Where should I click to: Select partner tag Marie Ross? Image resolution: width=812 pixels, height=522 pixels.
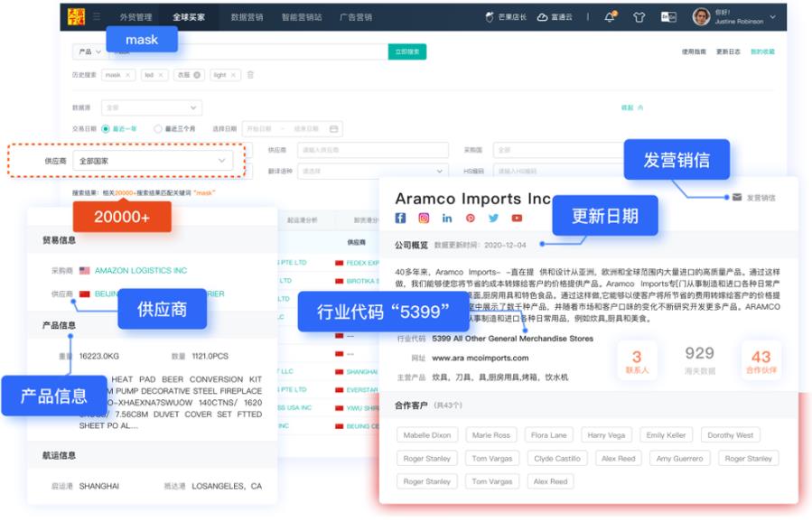click(x=491, y=435)
